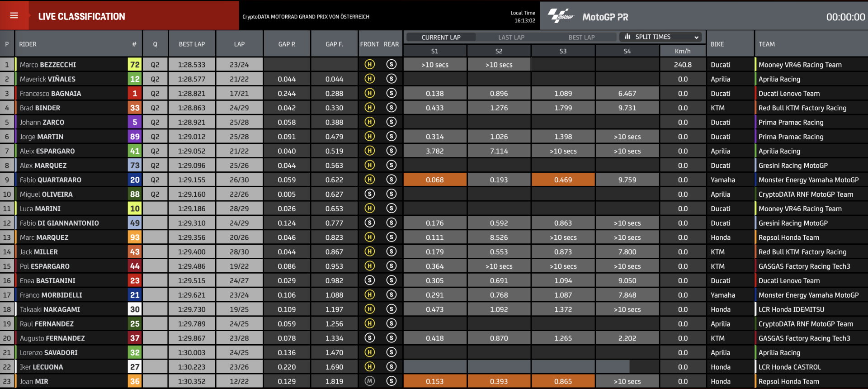This screenshot has width=868, height=389.
Task: Click Zarco's purple number 5 badge
Action: (x=135, y=122)
